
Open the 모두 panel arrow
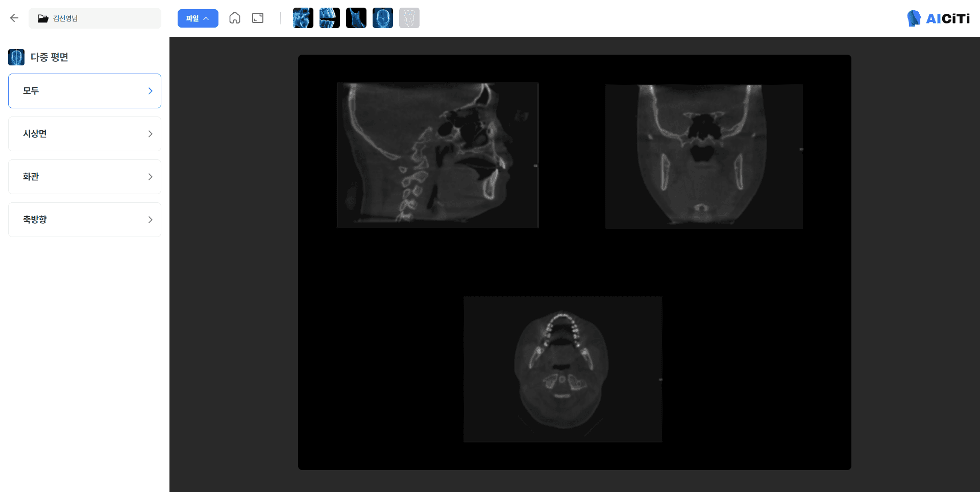[x=150, y=91]
